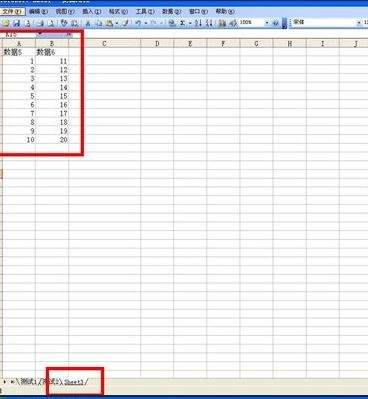Click the Chart Wizard icon
The height and width of the screenshot is (399, 368).
(222, 23)
